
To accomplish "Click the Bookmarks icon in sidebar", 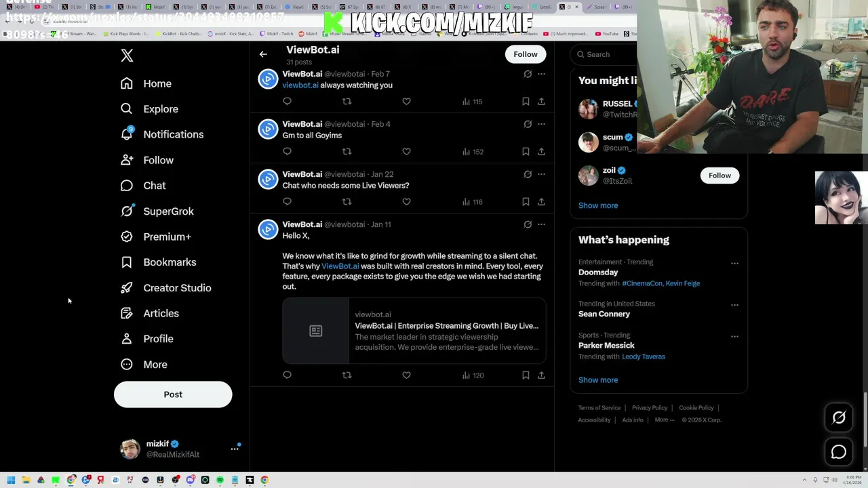I will 126,262.
